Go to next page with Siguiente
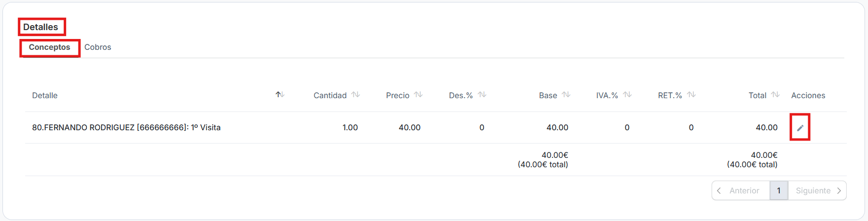 [x=817, y=191]
